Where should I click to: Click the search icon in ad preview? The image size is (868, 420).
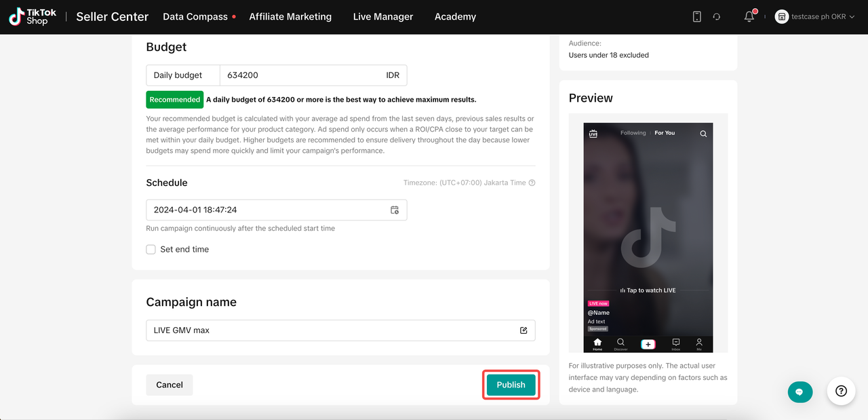pyautogui.click(x=703, y=134)
